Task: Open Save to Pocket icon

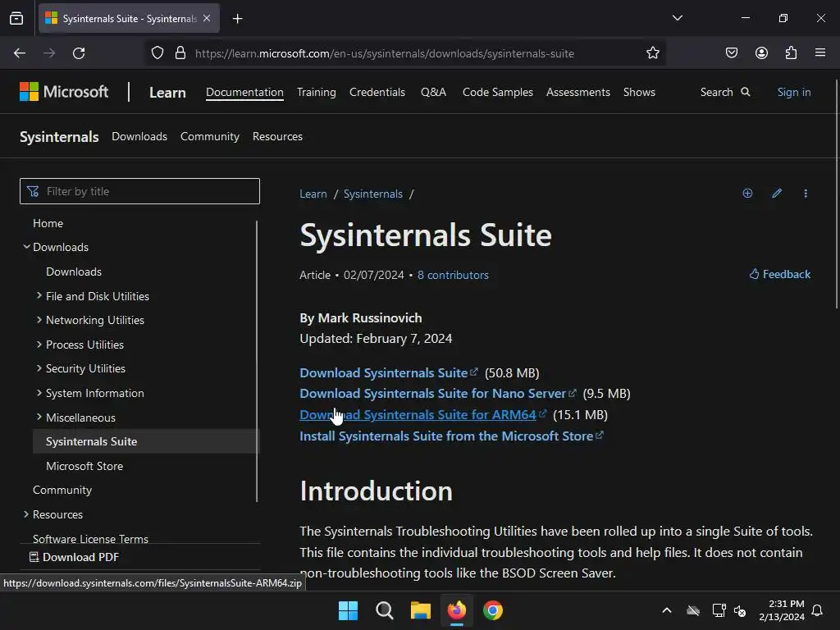Action: (x=731, y=53)
